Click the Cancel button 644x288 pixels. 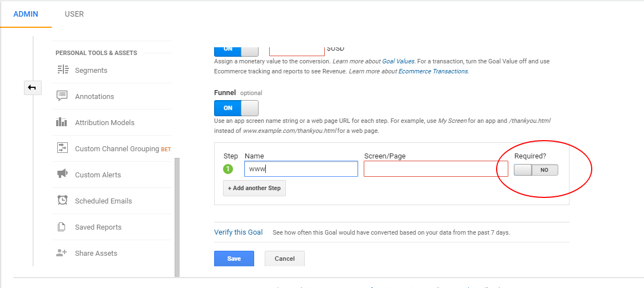(x=284, y=259)
